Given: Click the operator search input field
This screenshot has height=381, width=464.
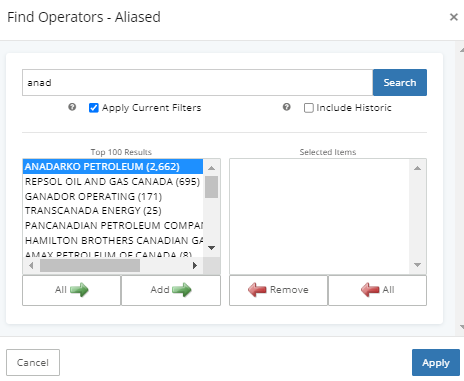Looking at the screenshot, I should [x=197, y=82].
